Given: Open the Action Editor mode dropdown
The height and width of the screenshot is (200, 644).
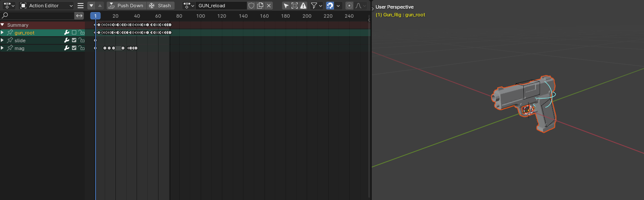Looking at the screenshot, I should click(x=47, y=6).
